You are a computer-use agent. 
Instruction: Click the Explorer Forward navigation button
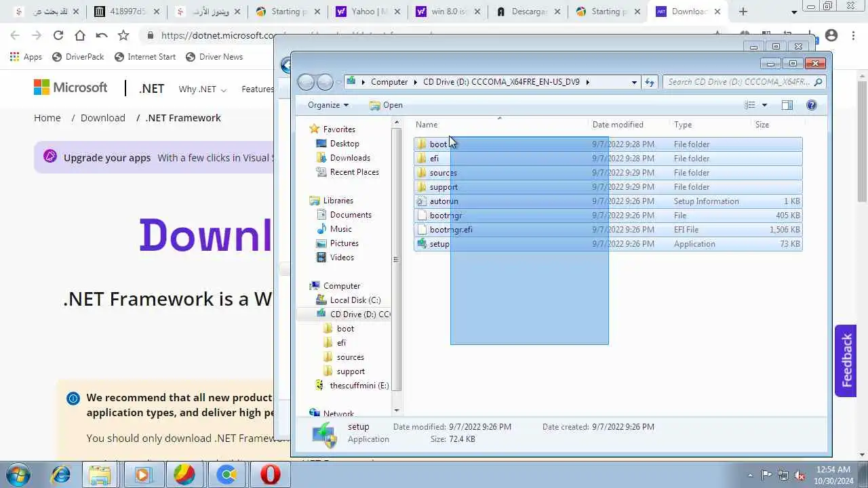(x=325, y=82)
